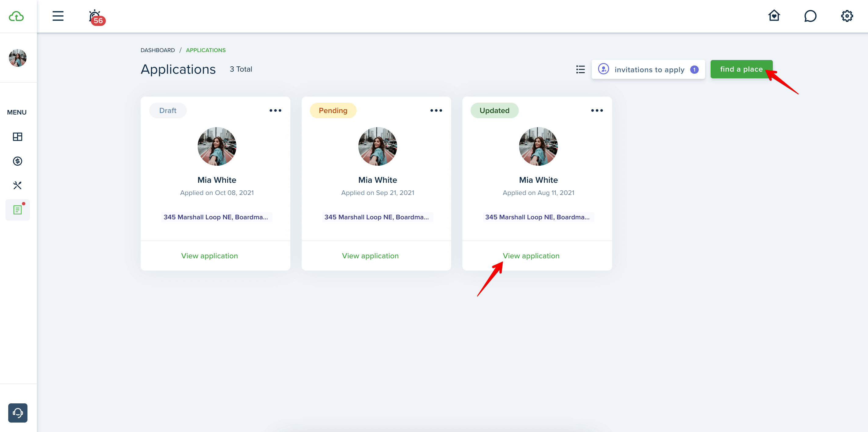Click the green cloud logo icon
This screenshot has height=432, width=868.
[x=16, y=16]
